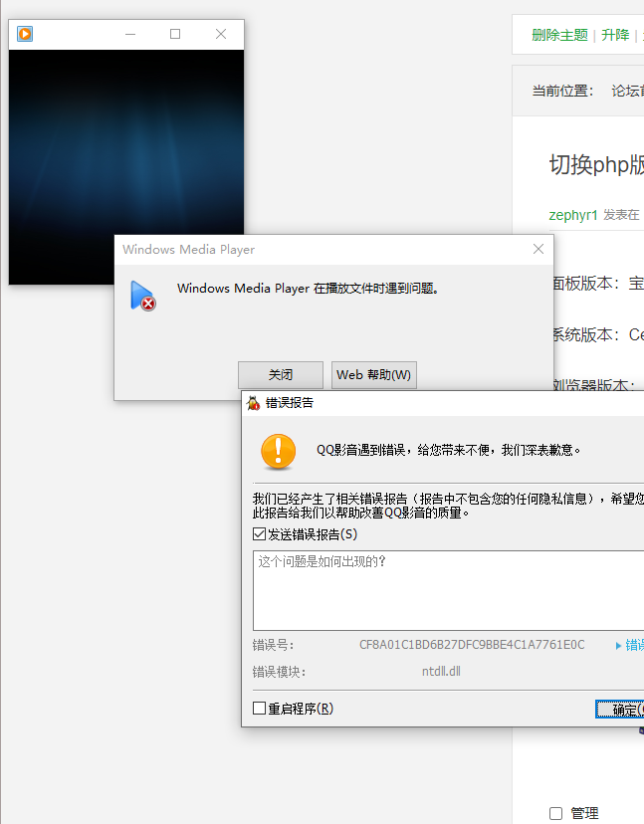Click the 当前位置 breadcrumb label
Screen dimensions: 644x824
pyautogui.click(x=562, y=91)
